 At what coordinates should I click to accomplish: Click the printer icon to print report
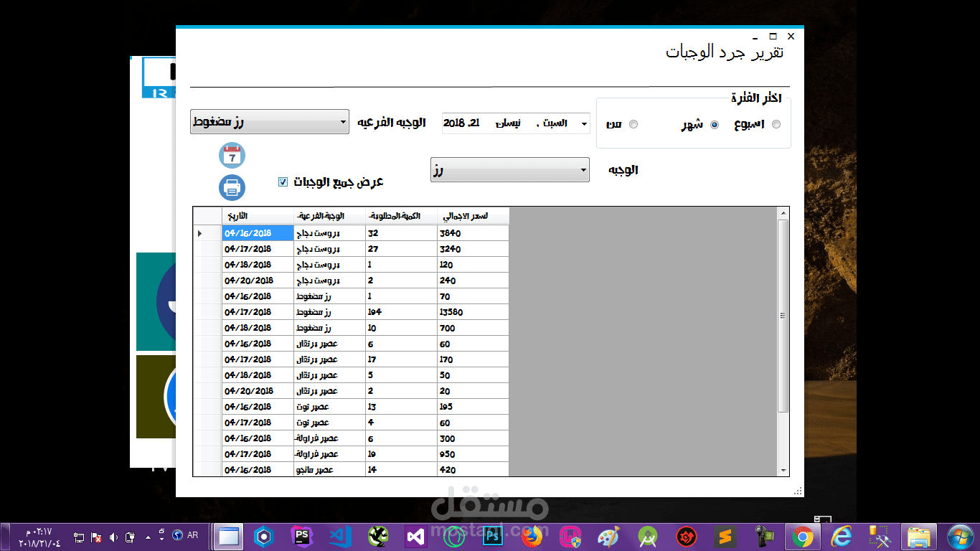232,187
